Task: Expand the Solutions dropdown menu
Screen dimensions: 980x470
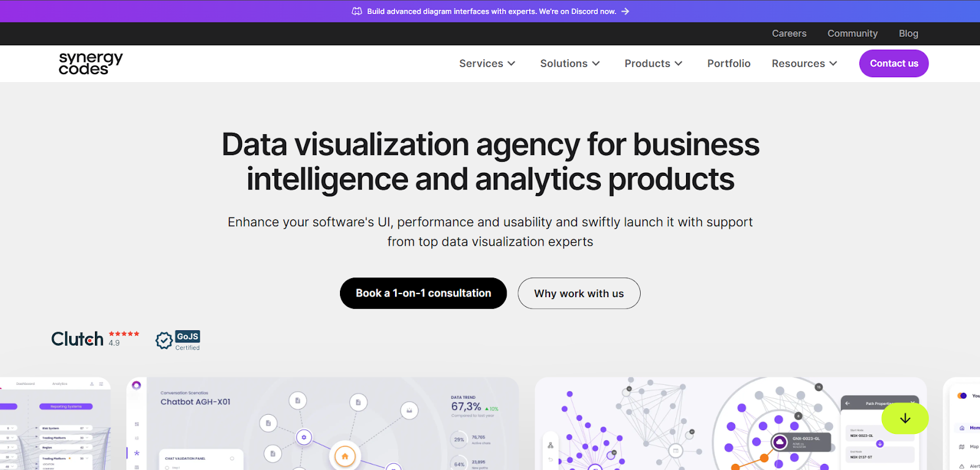Action: coord(570,64)
